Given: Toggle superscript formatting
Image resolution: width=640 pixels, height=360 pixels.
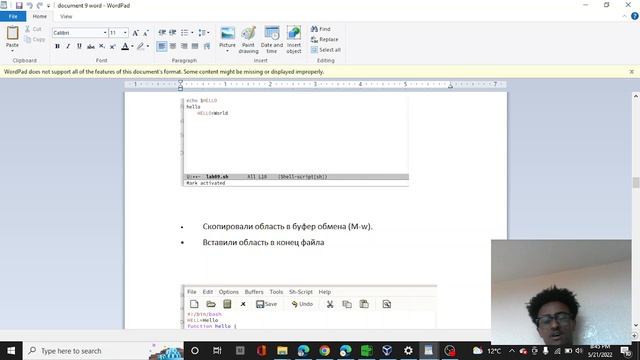Looking at the screenshot, I should coord(113,46).
